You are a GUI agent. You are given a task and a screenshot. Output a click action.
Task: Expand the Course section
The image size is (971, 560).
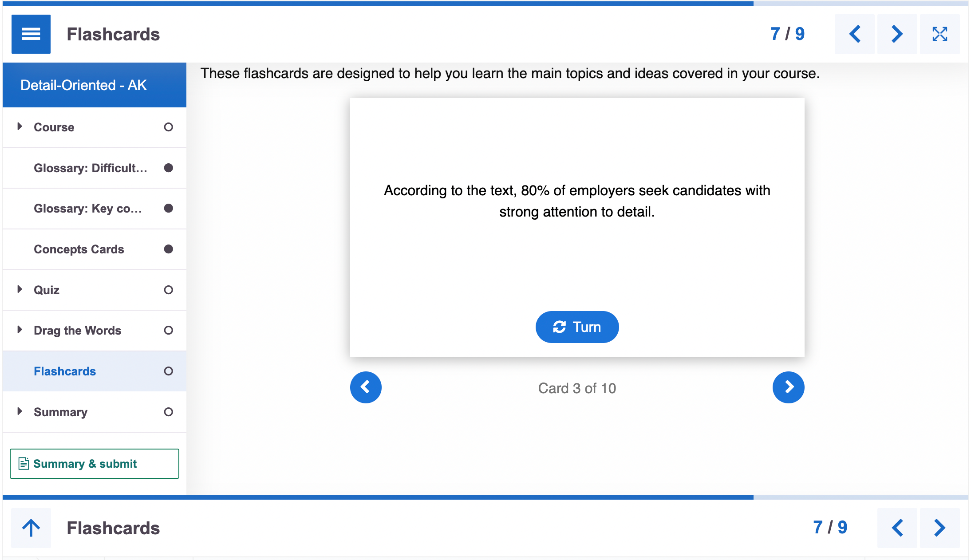coord(20,127)
